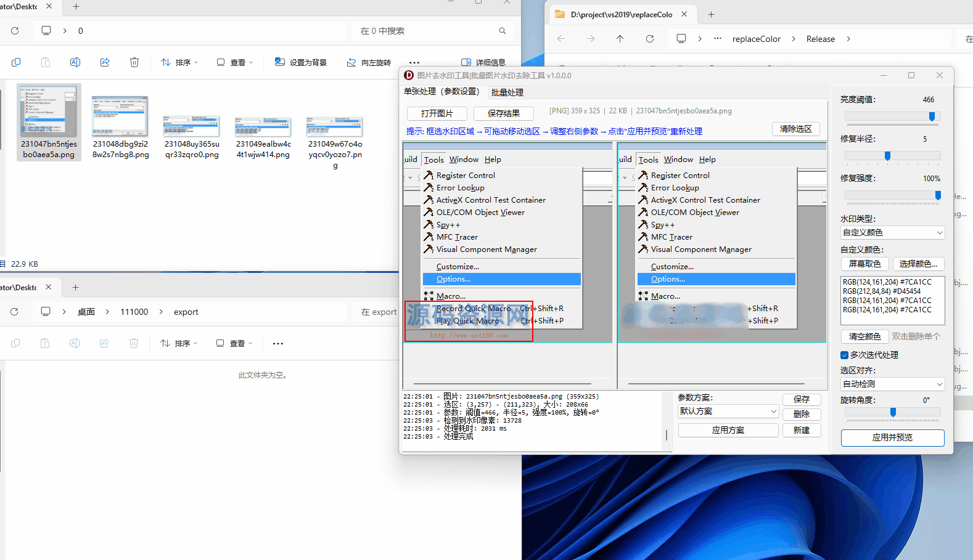973x560 pixels.
Task: Adjust the 亮度阈值 slider
Action: pos(893,116)
